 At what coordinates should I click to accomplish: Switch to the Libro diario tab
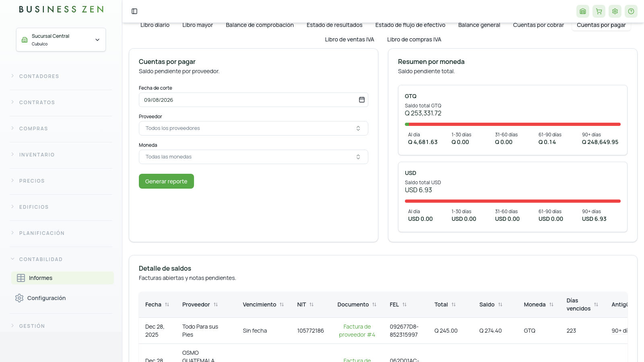coord(155,25)
